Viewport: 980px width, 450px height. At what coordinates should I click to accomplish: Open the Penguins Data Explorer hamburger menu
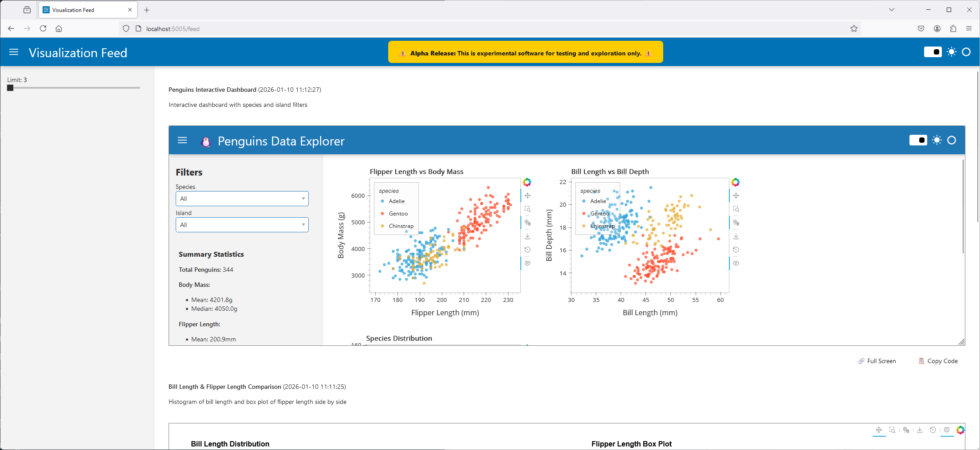pyautogui.click(x=182, y=140)
